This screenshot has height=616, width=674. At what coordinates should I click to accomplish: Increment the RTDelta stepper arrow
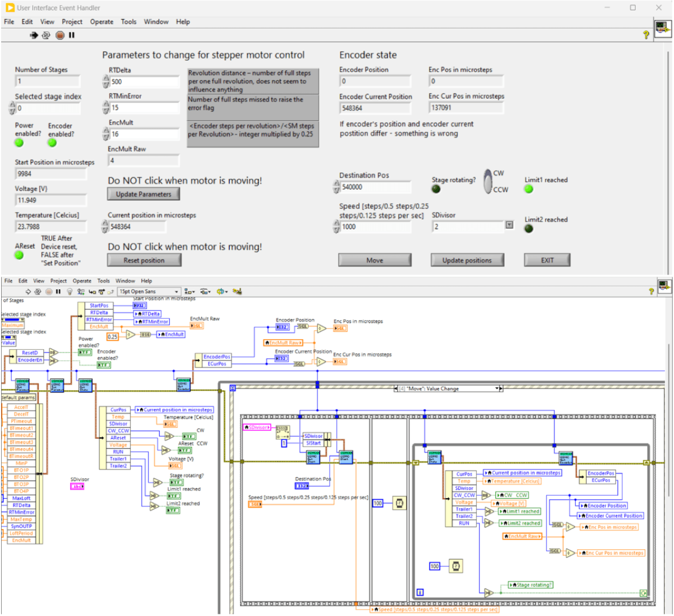(106, 79)
